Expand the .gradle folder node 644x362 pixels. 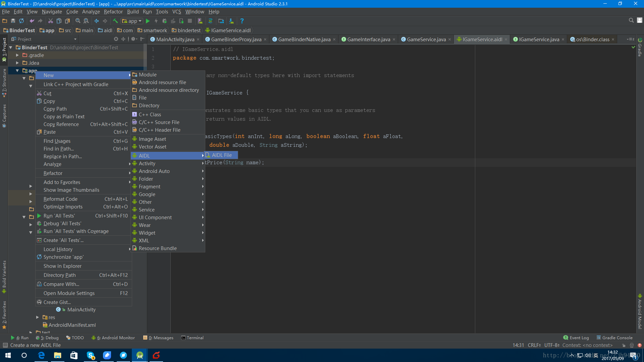pyautogui.click(x=17, y=55)
